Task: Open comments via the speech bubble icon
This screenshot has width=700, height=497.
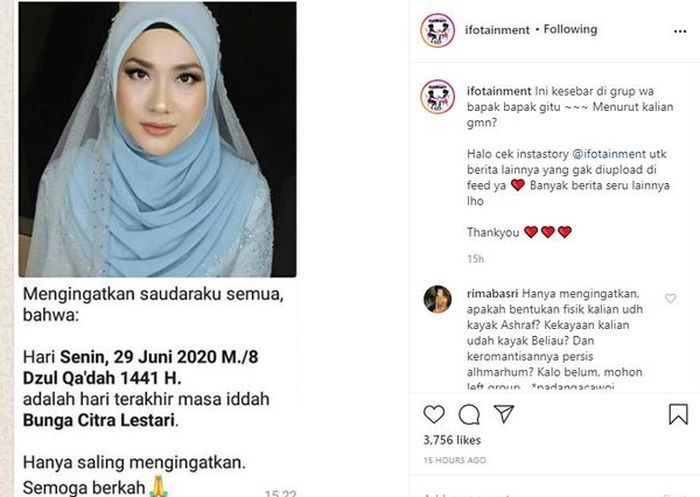Action: [x=469, y=414]
